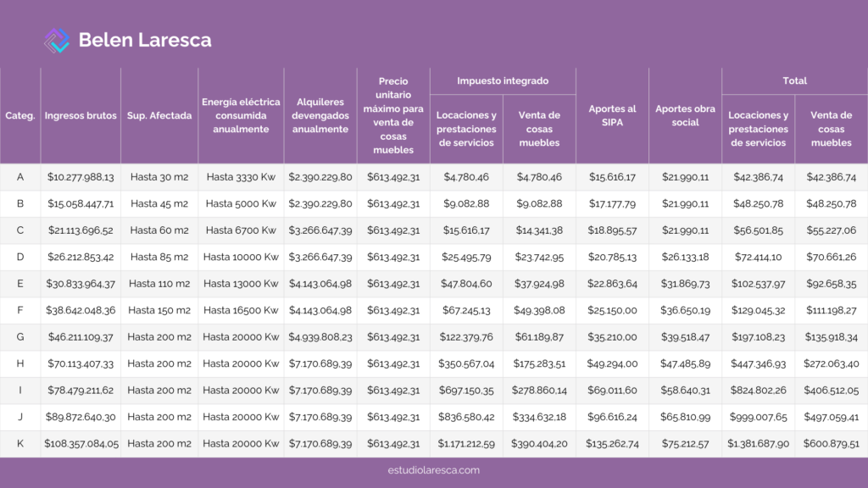Open the estudiolaresca.com footer link
The width and height of the screenshot is (868, 488).
click(433, 470)
